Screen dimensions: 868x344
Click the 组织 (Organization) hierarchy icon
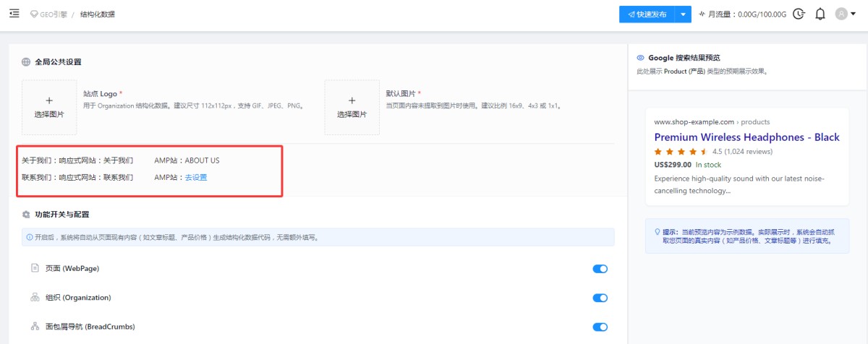[x=34, y=297]
